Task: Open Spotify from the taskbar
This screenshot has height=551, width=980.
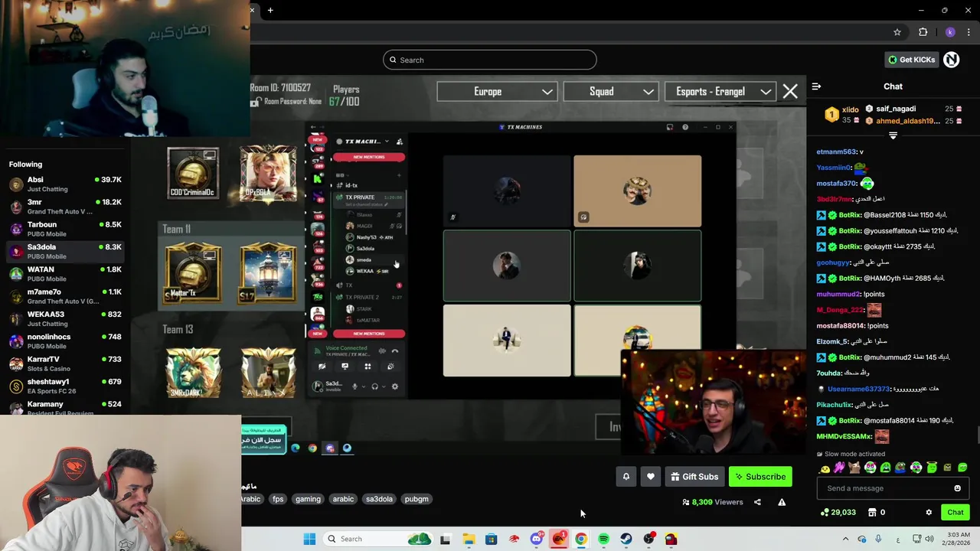Action: click(x=603, y=539)
